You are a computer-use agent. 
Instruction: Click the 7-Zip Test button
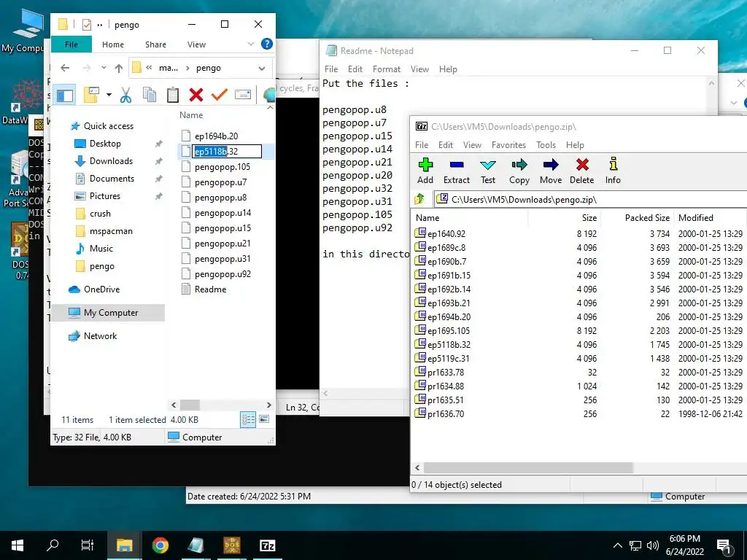488,171
